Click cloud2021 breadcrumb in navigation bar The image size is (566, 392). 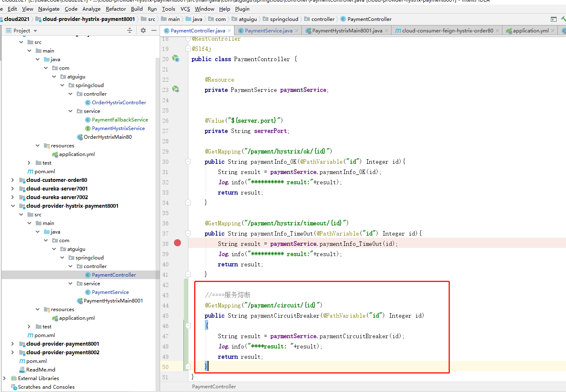click(17, 19)
